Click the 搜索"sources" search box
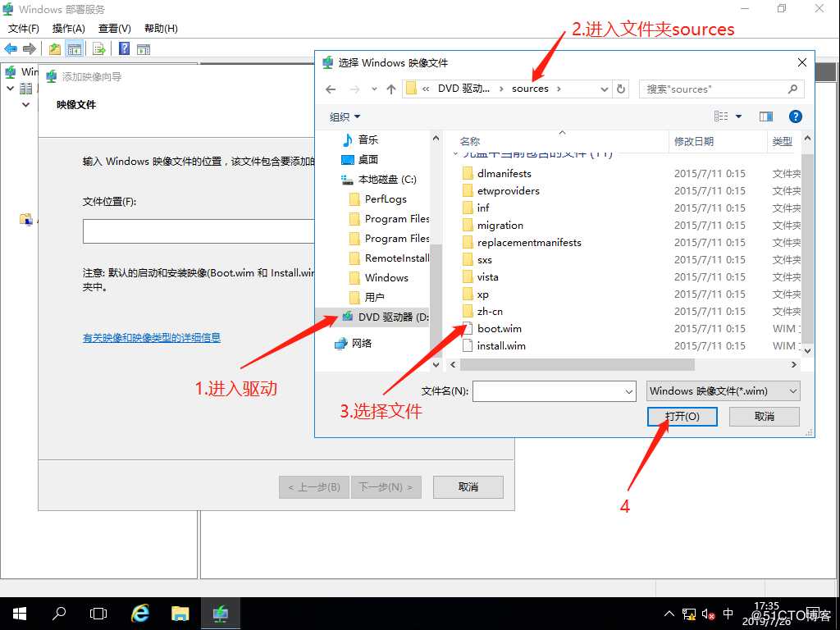840x630 pixels. coord(721,89)
